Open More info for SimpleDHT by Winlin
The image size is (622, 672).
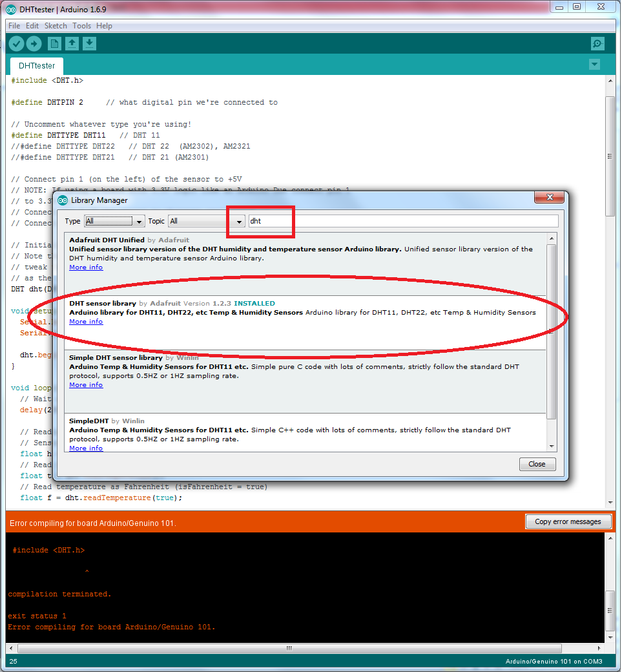(85, 448)
